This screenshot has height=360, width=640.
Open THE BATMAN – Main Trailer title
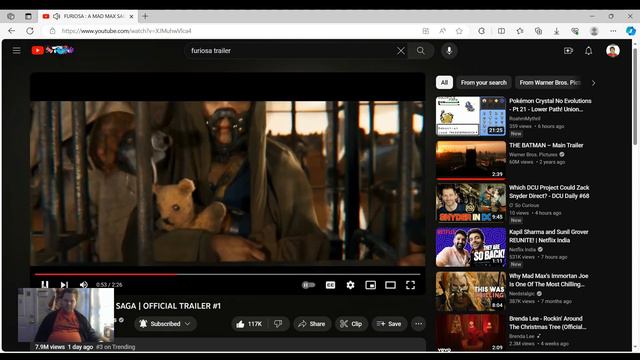(x=546, y=145)
